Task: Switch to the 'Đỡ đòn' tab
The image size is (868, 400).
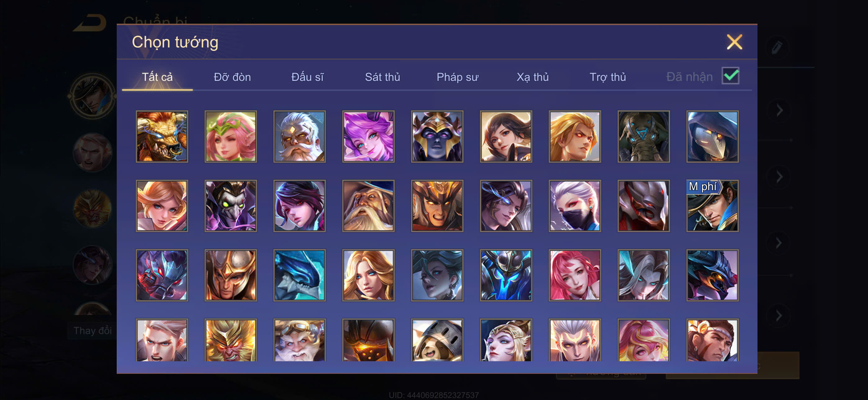Action: pyautogui.click(x=232, y=77)
